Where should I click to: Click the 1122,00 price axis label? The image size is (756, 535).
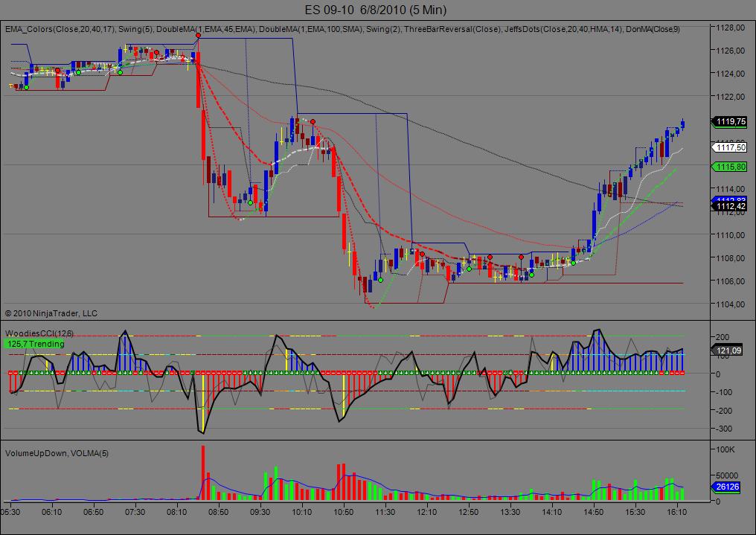pyautogui.click(x=731, y=97)
